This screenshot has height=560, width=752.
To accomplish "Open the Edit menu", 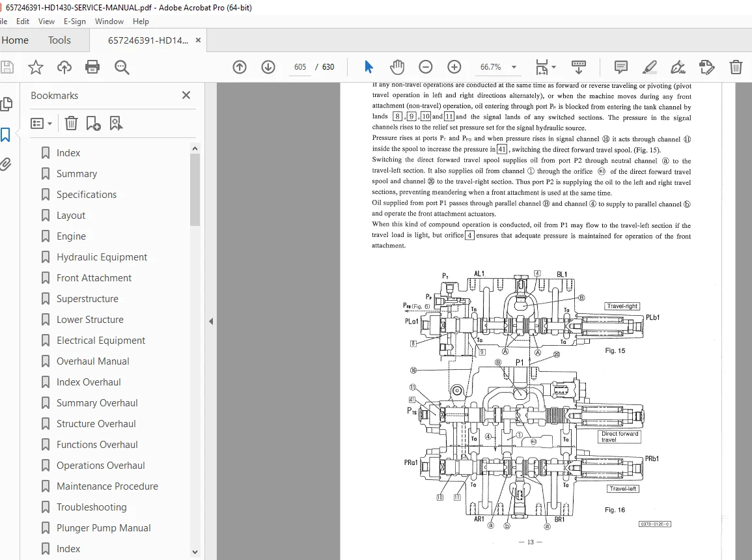I will point(23,21).
